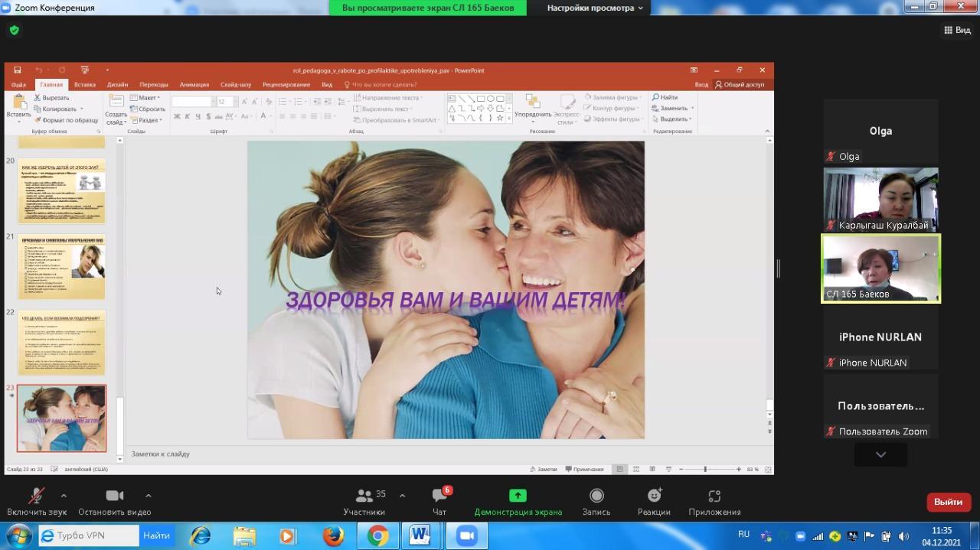Expand audio options arrow beside microphone
The width and height of the screenshot is (980, 550).
click(64, 496)
